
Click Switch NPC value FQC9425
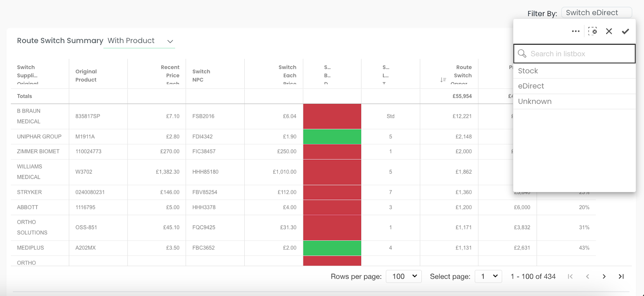pos(204,228)
